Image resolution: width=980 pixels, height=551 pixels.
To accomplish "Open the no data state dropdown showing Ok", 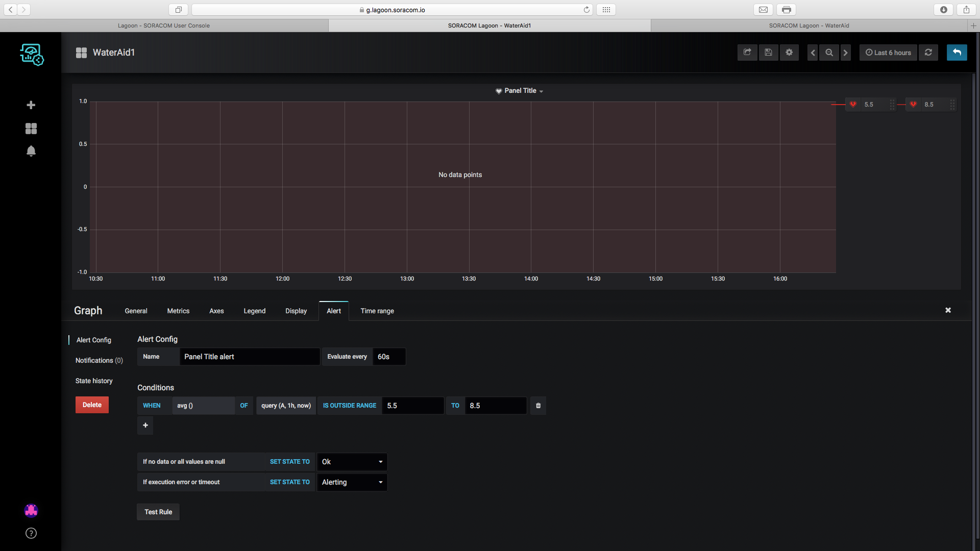I will coord(352,462).
